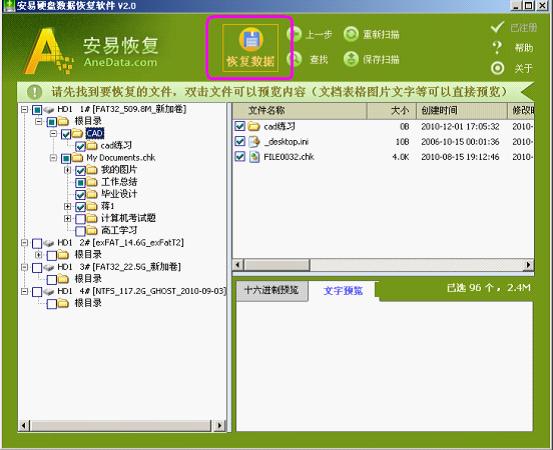Toggle the 工作总结 folder checkbox
This screenshot has height=450, width=553.
click(80, 183)
